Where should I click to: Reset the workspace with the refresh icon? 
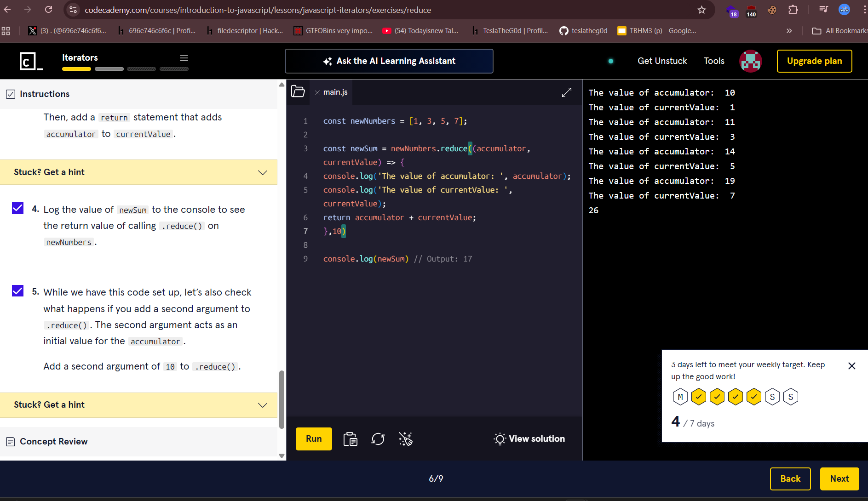378,439
